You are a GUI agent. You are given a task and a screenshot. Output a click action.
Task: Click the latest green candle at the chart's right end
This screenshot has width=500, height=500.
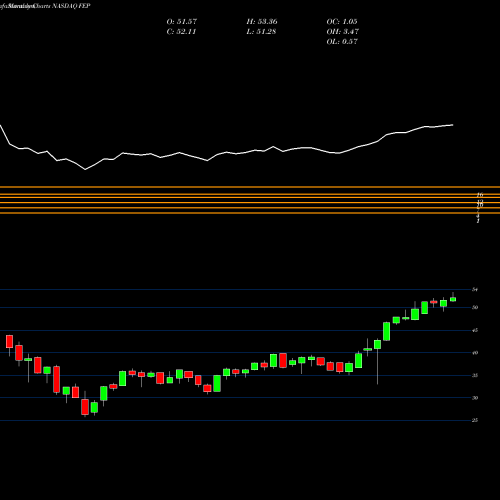click(x=453, y=299)
